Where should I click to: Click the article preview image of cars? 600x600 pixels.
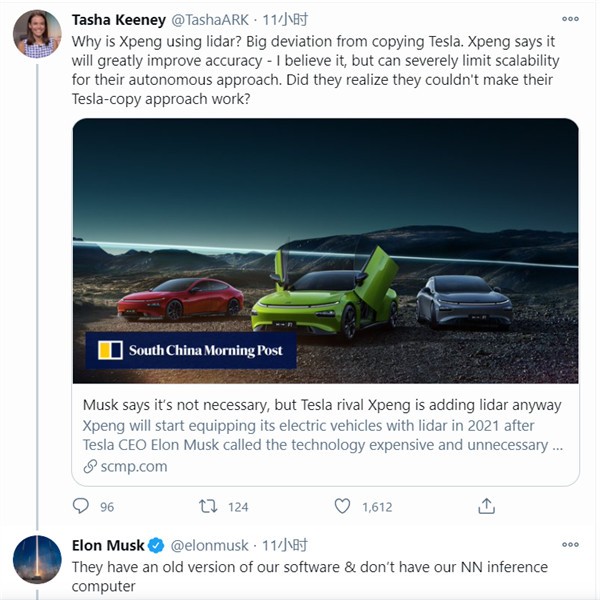pos(325,250)
